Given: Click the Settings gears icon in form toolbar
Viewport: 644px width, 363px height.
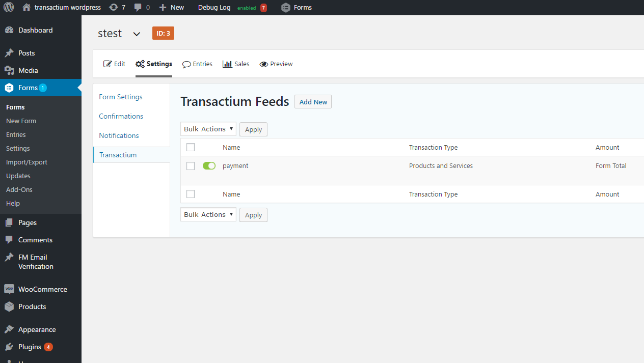Looking at the screenshot, I should (140, 64).
